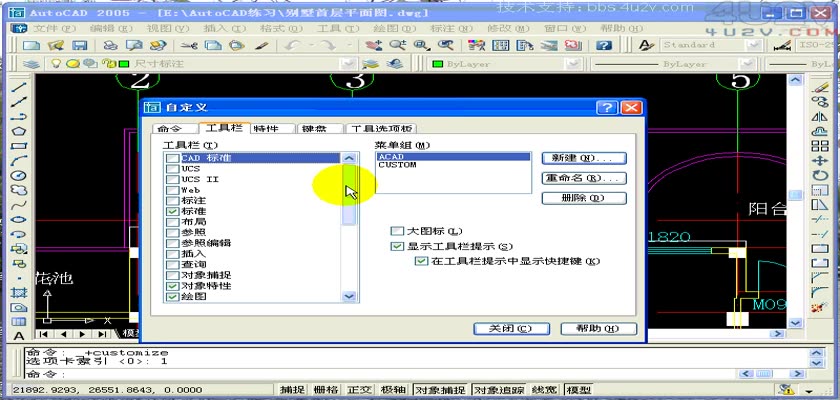
Task: Select the Line tool in Draw toolbar
Action: (19, 86)
